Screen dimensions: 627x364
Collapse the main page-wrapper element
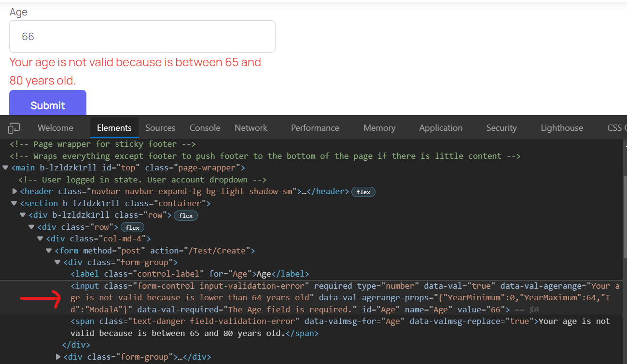coord(5,168)
